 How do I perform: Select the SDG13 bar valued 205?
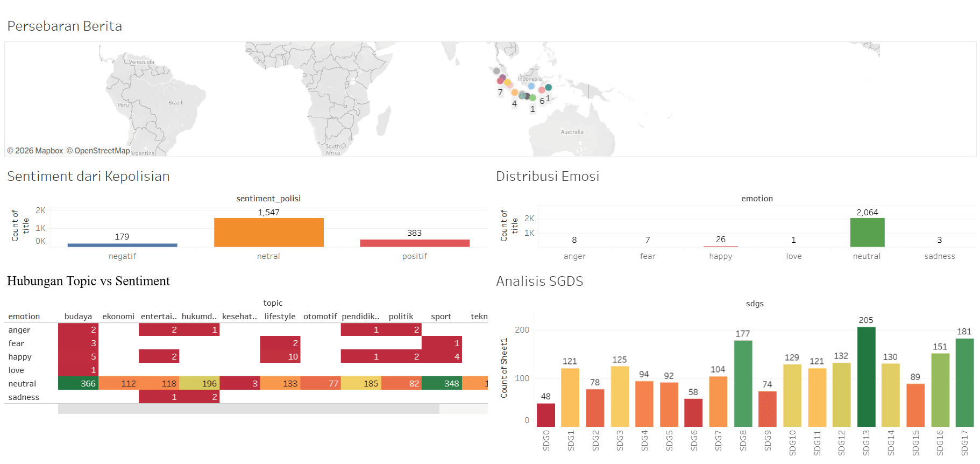(x=866, y=377)
